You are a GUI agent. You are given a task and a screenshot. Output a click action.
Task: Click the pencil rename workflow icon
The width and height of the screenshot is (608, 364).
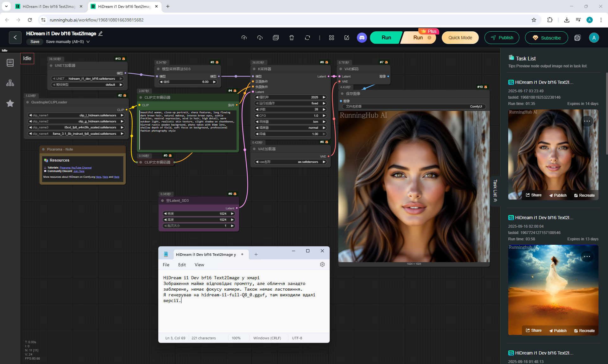[101, 34]
